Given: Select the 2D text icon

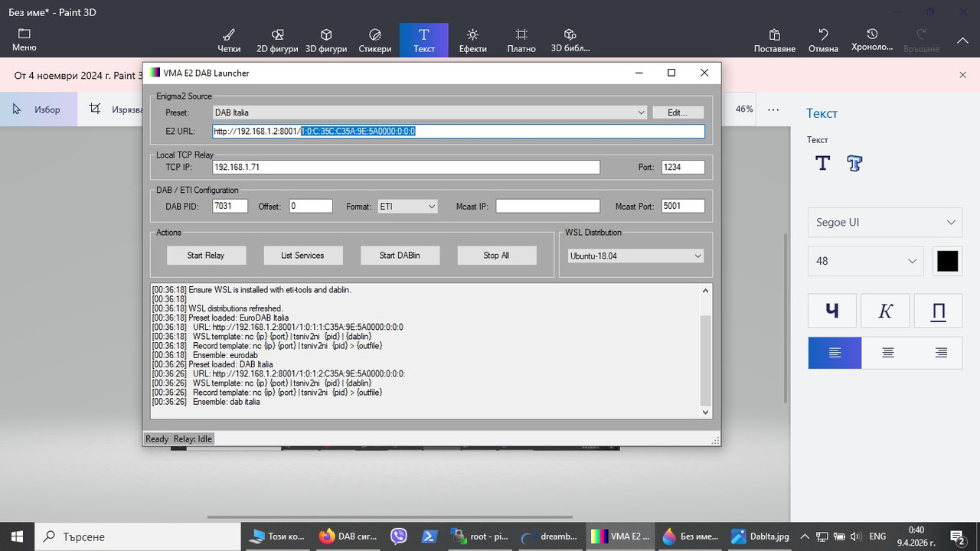Looking at the screenshot, I should (822, 163).
